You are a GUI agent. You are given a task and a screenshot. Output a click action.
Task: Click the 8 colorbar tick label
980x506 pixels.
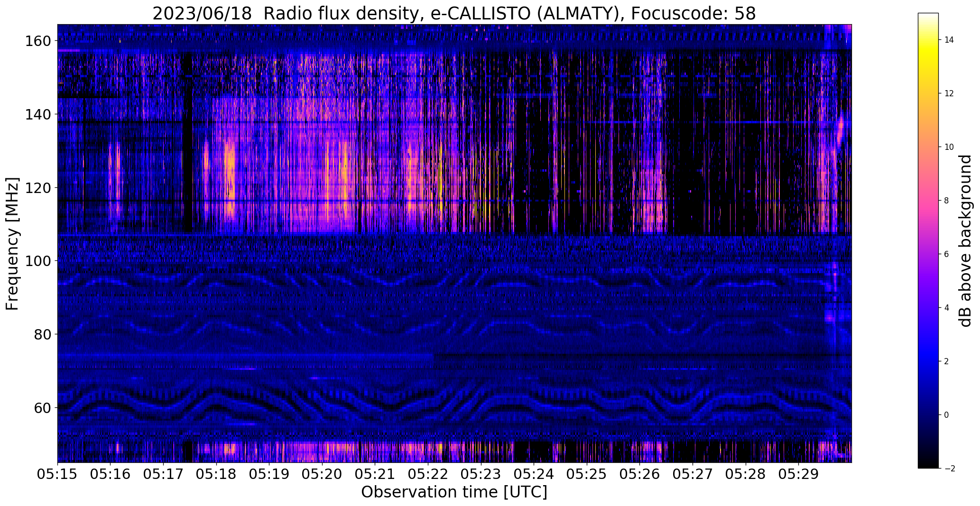[x=947, y=201]
